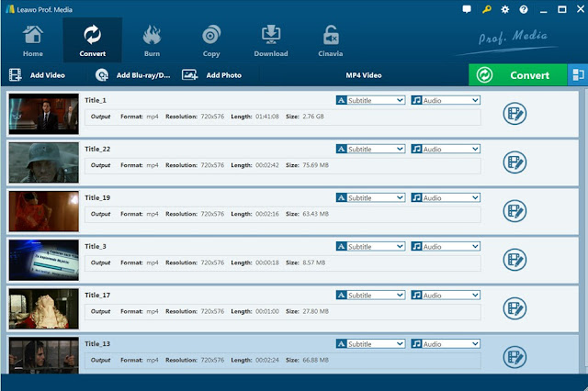
Task: Expand Subtitle dropdown for Title_19
Action: [x=370, y=197]
